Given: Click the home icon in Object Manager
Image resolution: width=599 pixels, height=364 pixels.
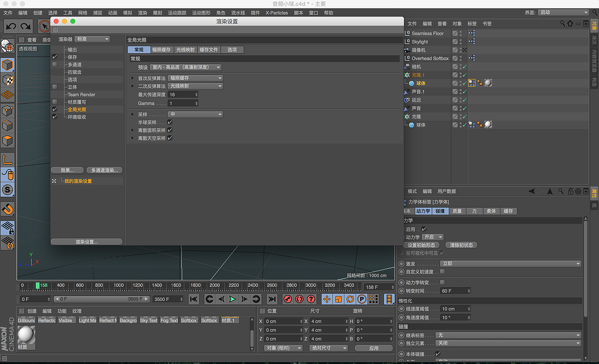Looking at the screenshot, I should (x=570, y=23).
